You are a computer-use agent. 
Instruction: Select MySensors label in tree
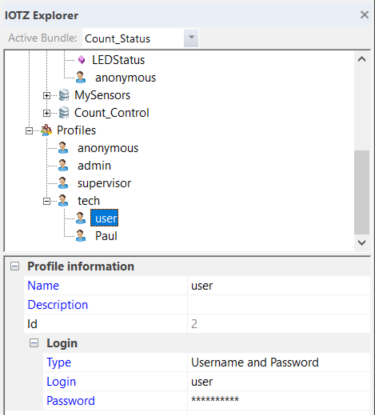coord(102,95)
